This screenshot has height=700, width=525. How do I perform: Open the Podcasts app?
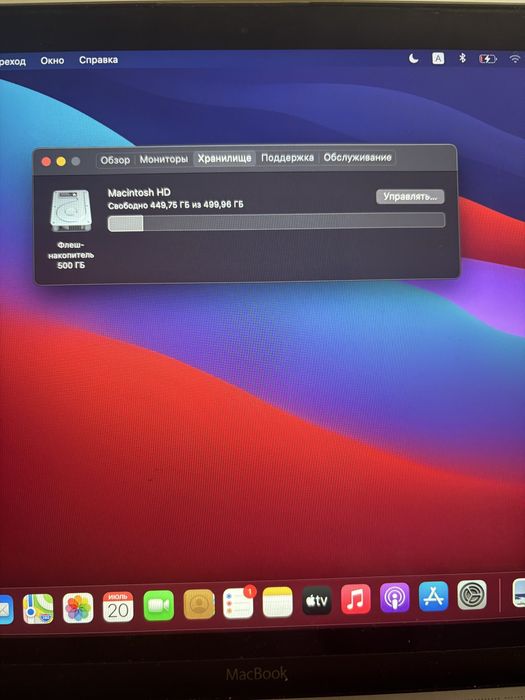coord(395,597)
